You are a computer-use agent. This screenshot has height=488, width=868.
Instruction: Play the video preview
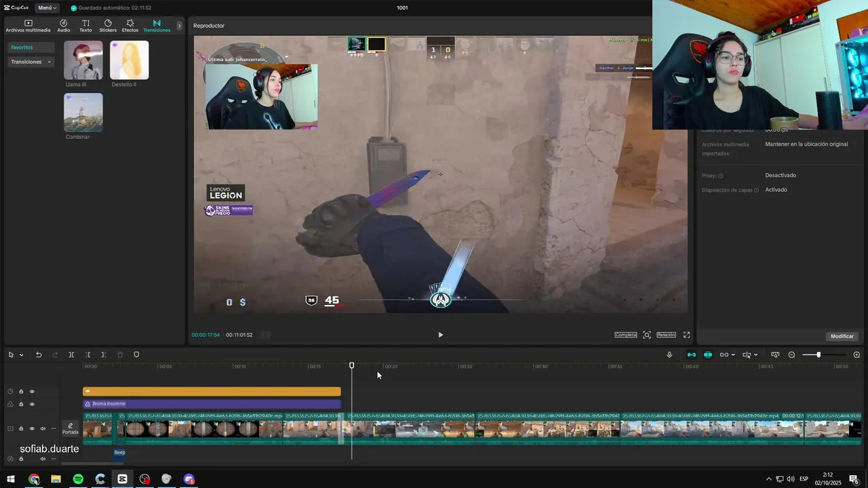pos(440,335)
